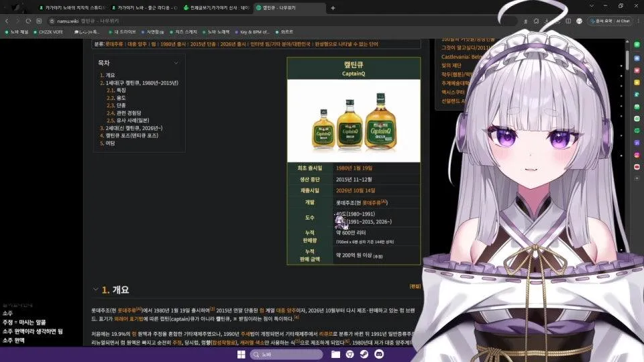Jump to 2.4. 관련 경험담 in contents
The image size is (644, 362).
click(x=123, y=113)
